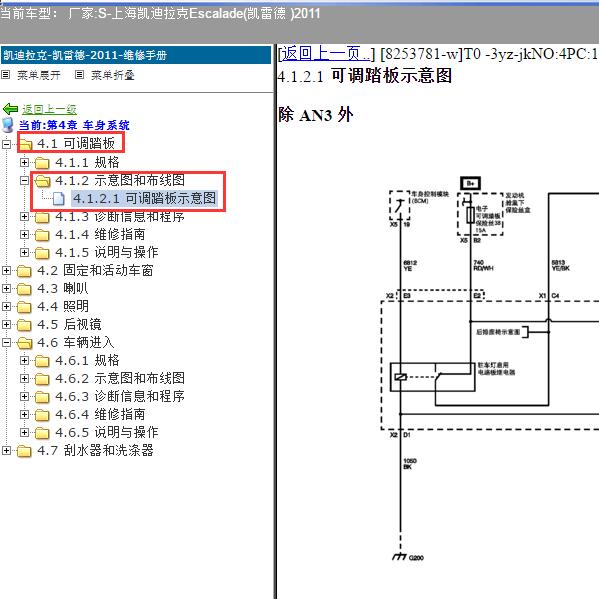Click the 4.1.2 open folder icon

coord(42,180)
